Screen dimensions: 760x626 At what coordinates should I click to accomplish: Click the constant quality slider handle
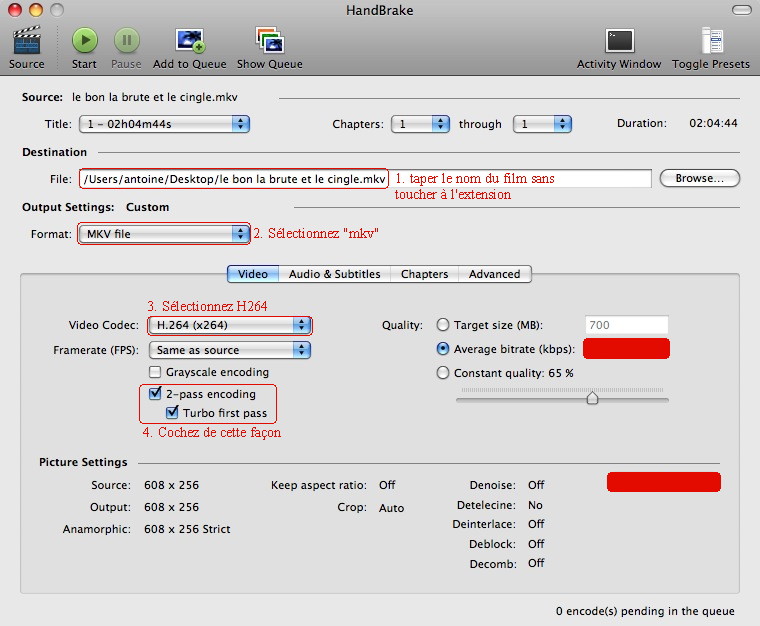pos(592,397)
